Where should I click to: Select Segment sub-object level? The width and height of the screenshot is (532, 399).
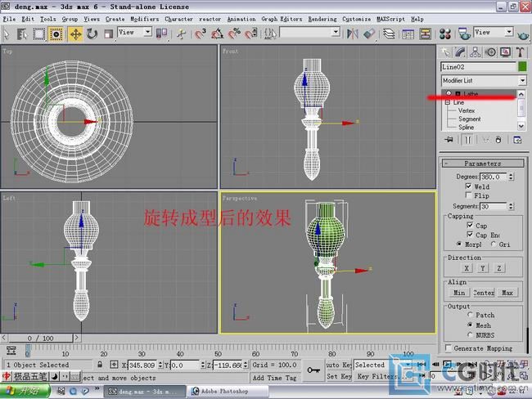pyautogui.click(x=470, y=119)
